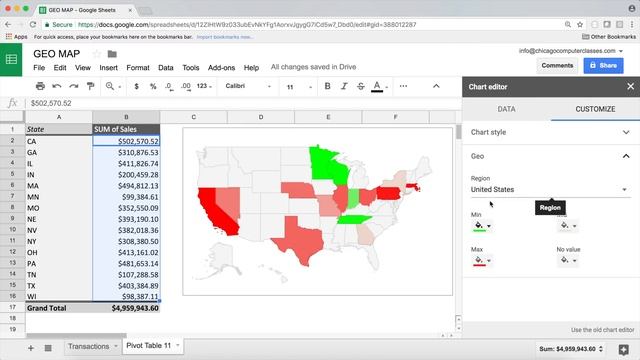
Task: Click the Comments button
Action: [557, 65]
